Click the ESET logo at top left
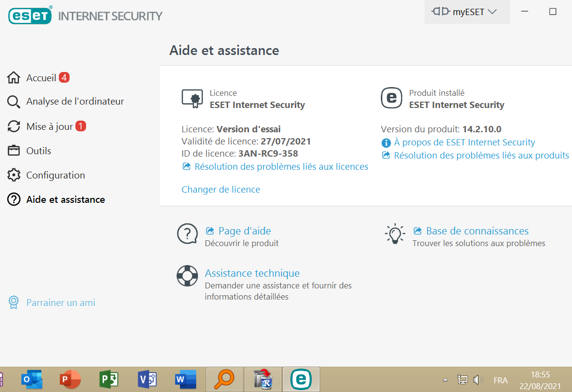This screenshot has height=392, width=572. tap(30, 15)
